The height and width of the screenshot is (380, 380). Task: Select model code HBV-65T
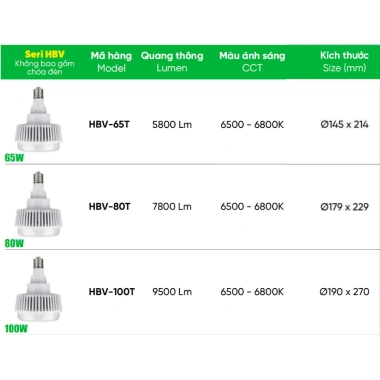[x=109, y=125]
